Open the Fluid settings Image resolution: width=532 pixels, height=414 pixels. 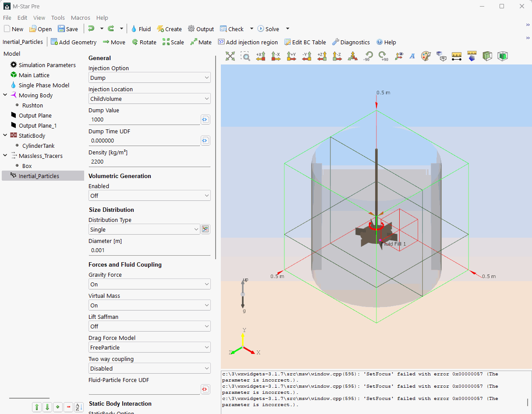click(141, 29)
